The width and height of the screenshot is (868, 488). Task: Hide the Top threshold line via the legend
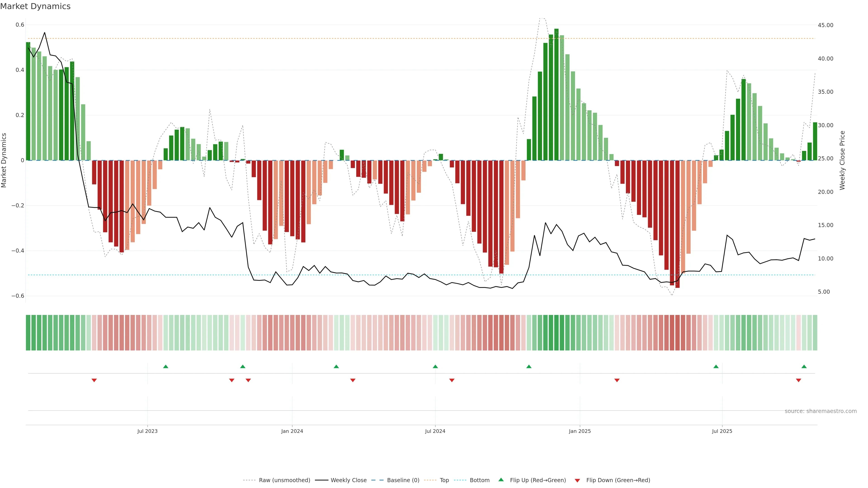point(444,480)
